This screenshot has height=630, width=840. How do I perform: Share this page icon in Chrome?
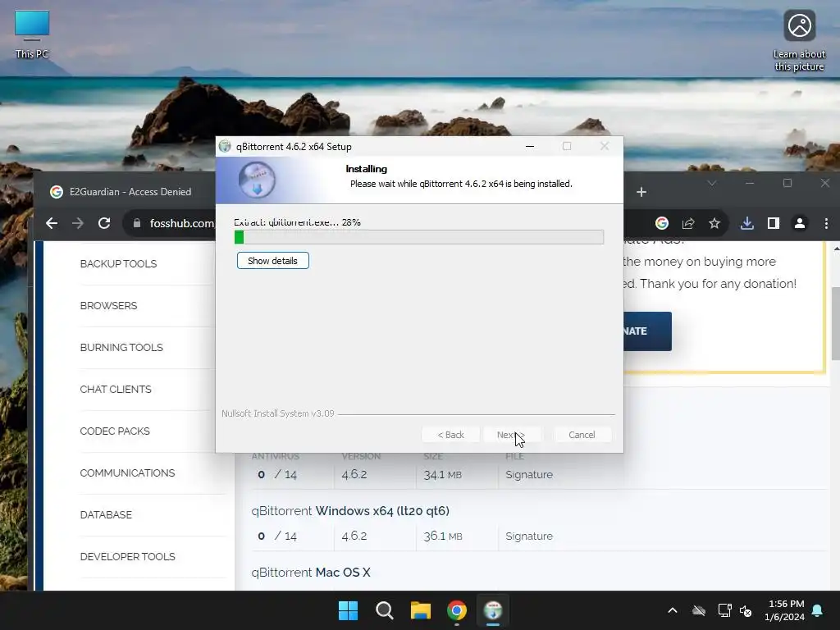pos(688,223)
